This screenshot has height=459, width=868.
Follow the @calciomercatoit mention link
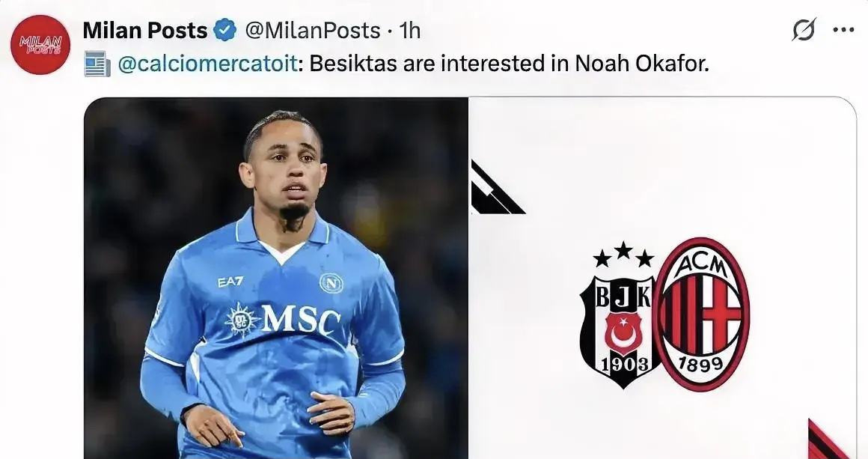point(208,64)
